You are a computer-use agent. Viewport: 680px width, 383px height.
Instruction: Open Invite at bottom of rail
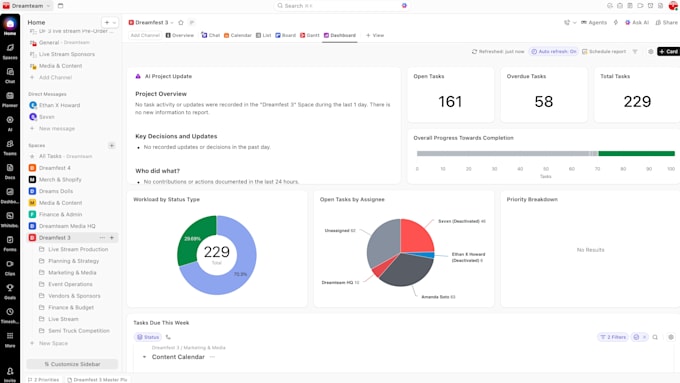tap(10, 374)
